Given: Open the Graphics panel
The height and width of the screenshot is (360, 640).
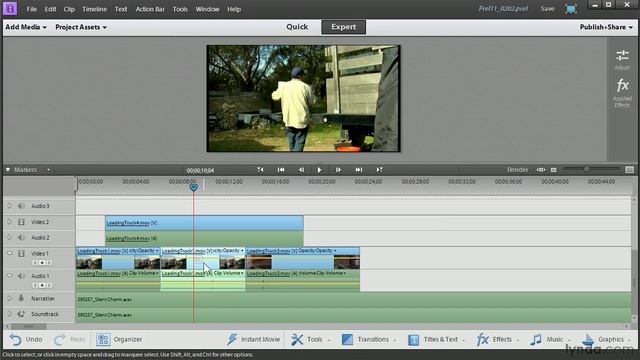Looking at the screenshot, I should (607, 339).
